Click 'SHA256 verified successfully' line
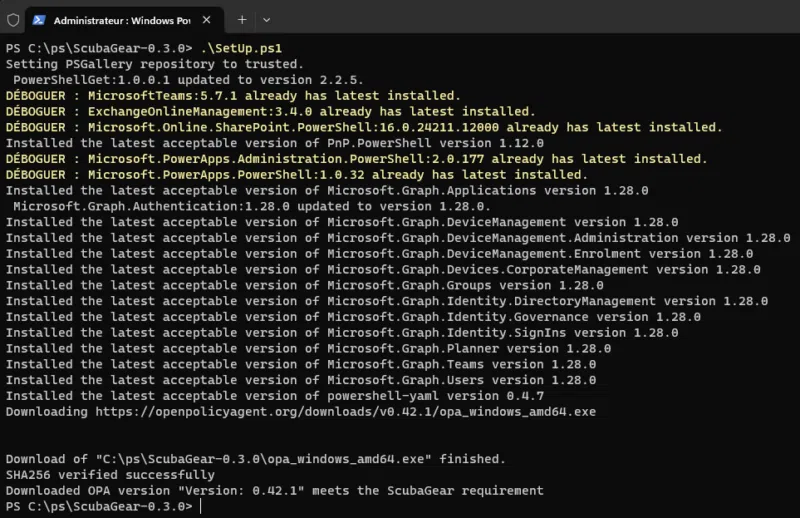This screenshot has height=518, width=800. point(110,476)
